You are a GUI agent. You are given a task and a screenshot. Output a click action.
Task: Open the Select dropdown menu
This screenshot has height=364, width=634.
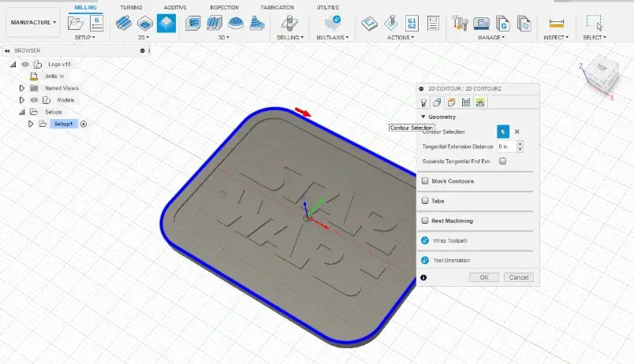pyautogui.click(x=595, y=37)
